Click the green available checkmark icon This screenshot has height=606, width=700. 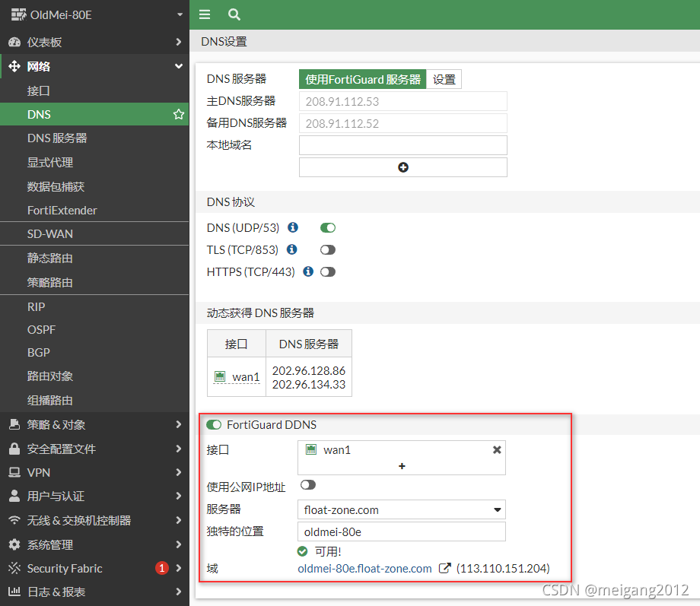tap(302, 551)
